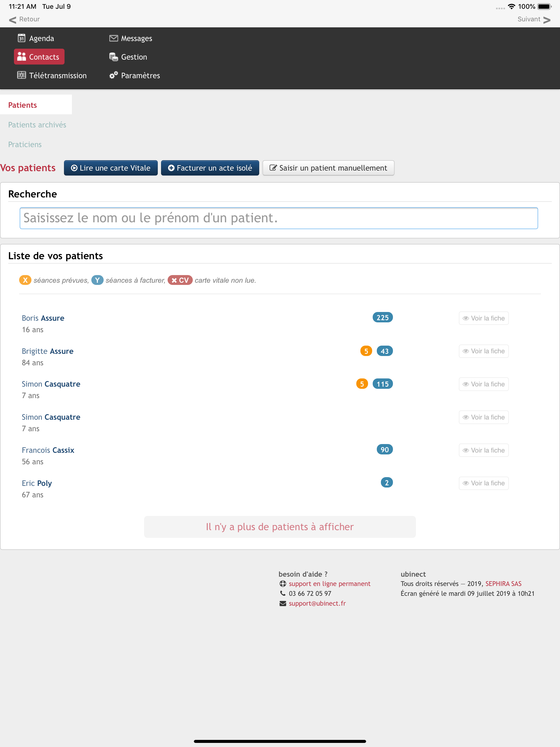The width and height of the screenshot is (560, 747).
Task: Select the Télétransmission icon
Action: click(22, 75)
